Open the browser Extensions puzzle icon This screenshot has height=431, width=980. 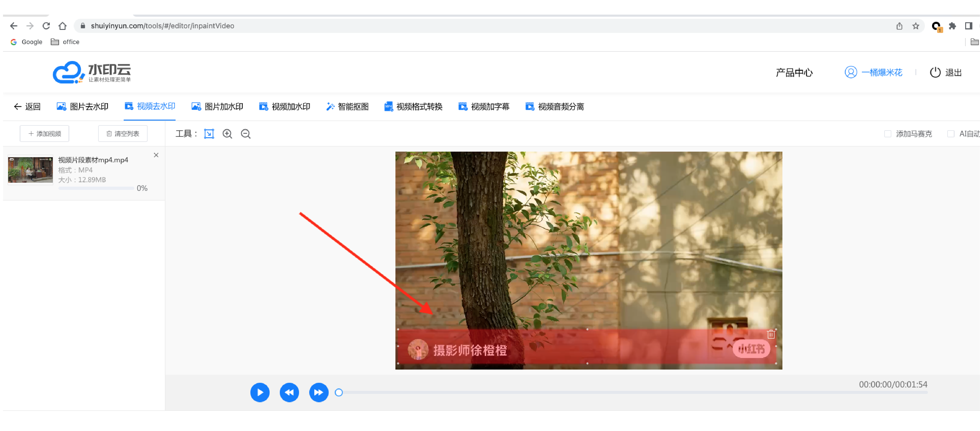[x=952, y=26]
